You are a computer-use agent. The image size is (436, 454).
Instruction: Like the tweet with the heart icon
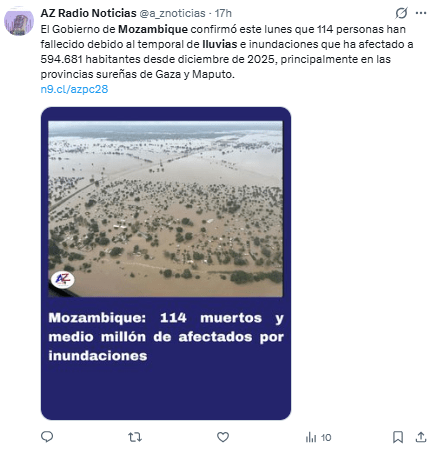click(x=223, y=437)
